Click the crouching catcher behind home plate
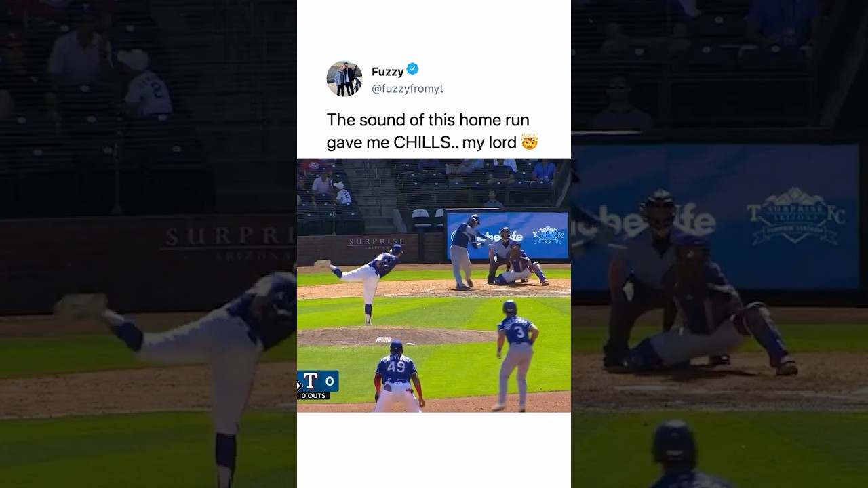The width and height of the screenshot is (868, 488). [x=521, y=264]
